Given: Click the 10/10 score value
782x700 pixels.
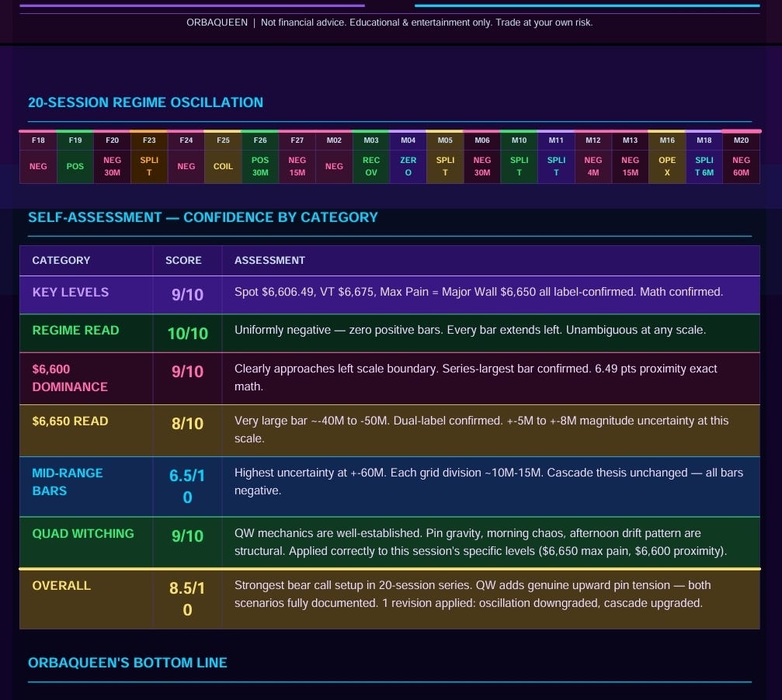Looking at the screenshot, I should (x=187, y=333).
